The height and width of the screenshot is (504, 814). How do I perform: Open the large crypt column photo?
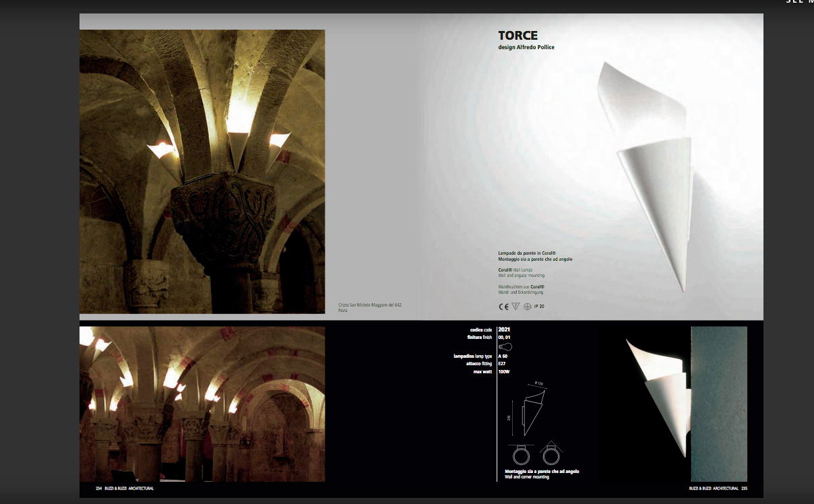pyautogui.click(x=202, y=171)
